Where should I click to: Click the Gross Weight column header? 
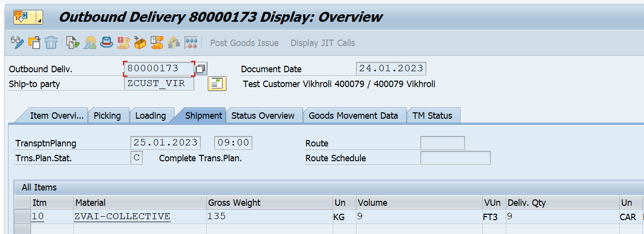click(270, 203)
